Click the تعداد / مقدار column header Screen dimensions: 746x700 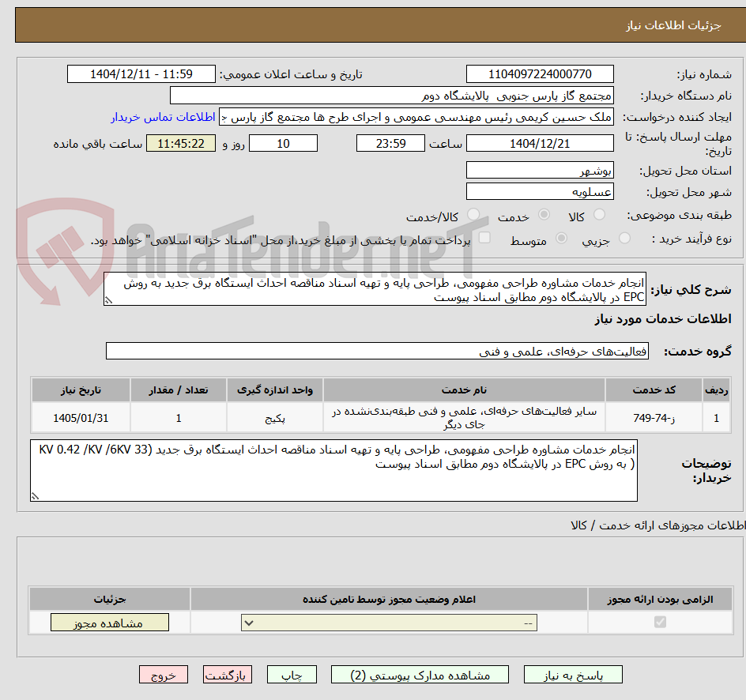179,390
